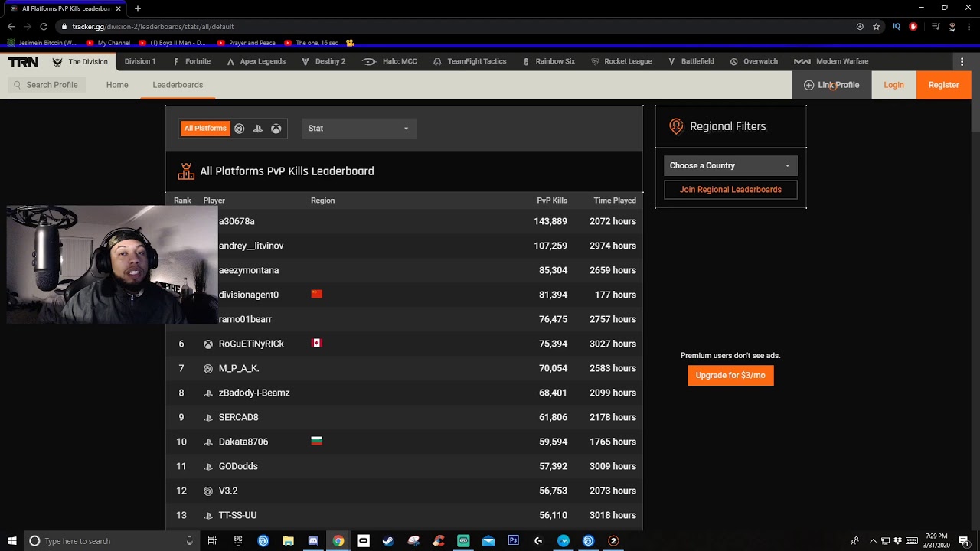The height and width of the screenshot is (551, 980).
Task: Click the Register button
Action: (943, 85)
